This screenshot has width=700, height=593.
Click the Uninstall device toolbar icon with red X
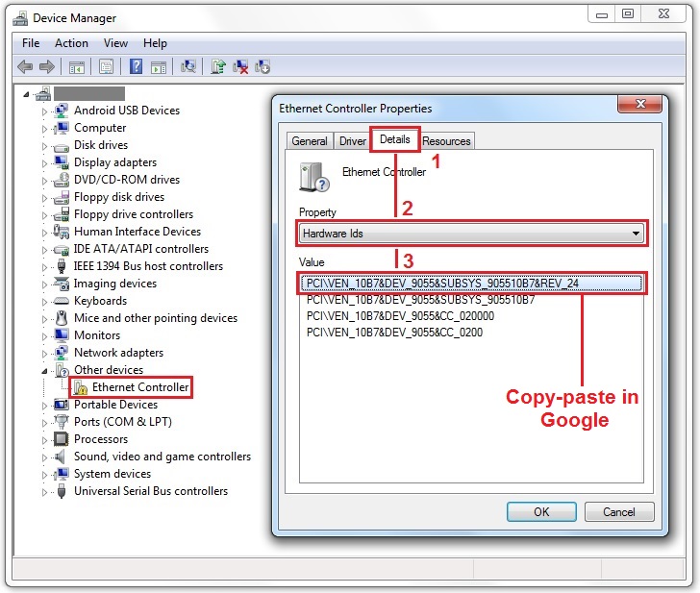pyautogui.click(x=240, y=67)
